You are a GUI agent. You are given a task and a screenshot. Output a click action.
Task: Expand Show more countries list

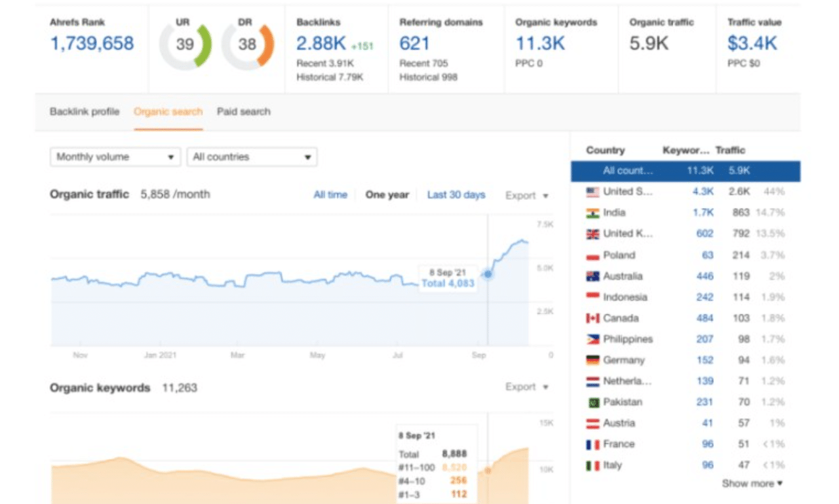(752, 484)
